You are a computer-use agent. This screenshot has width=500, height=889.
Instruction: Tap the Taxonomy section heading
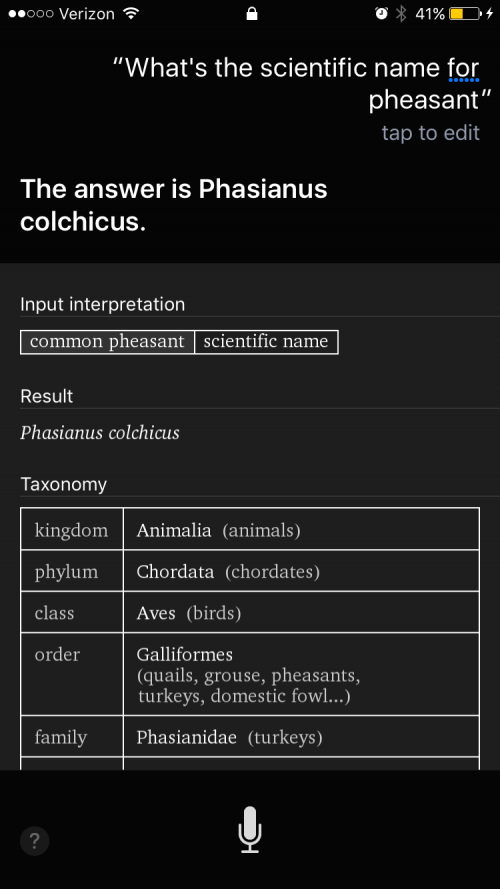pos(63,485)
